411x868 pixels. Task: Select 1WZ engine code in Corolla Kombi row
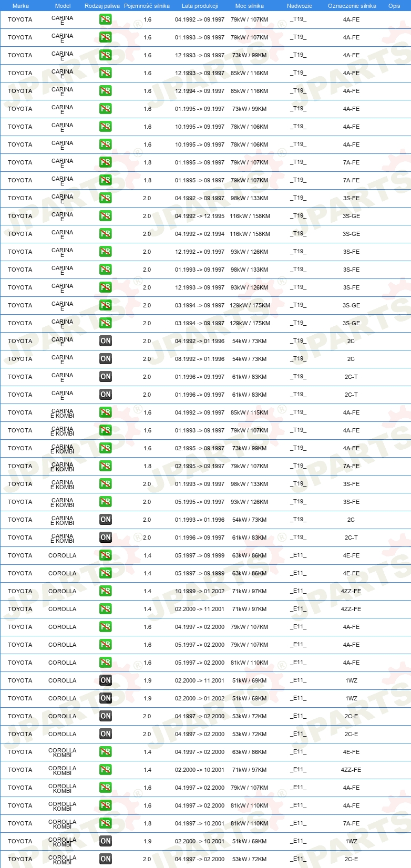pyautogui.click(x=352, y=841)
